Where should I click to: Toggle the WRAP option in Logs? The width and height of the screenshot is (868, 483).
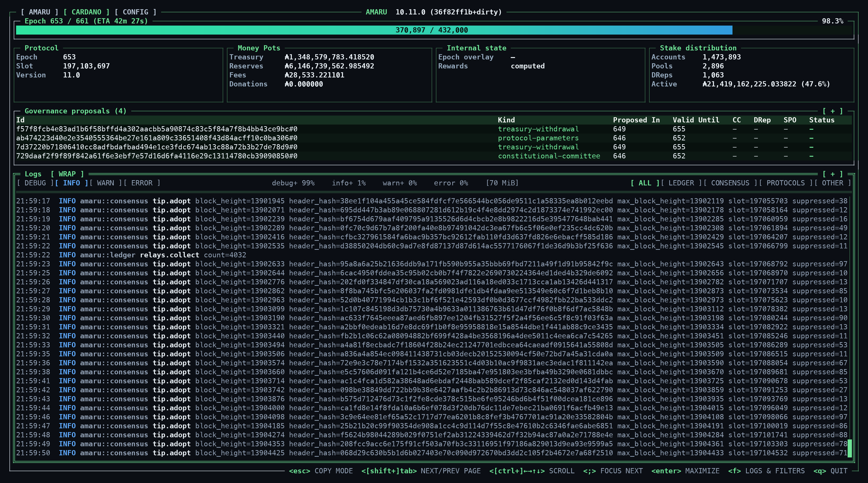click(67, 174)
